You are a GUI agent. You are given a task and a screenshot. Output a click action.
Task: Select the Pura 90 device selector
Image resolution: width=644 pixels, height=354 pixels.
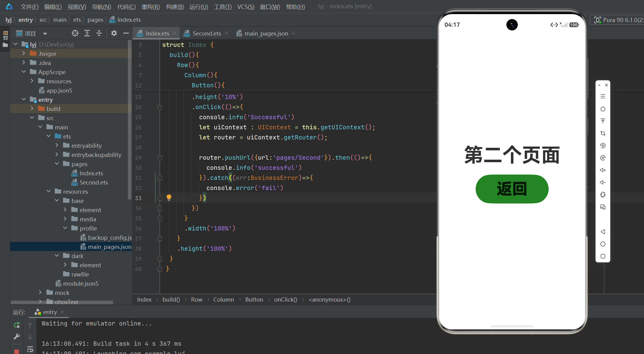618,20
